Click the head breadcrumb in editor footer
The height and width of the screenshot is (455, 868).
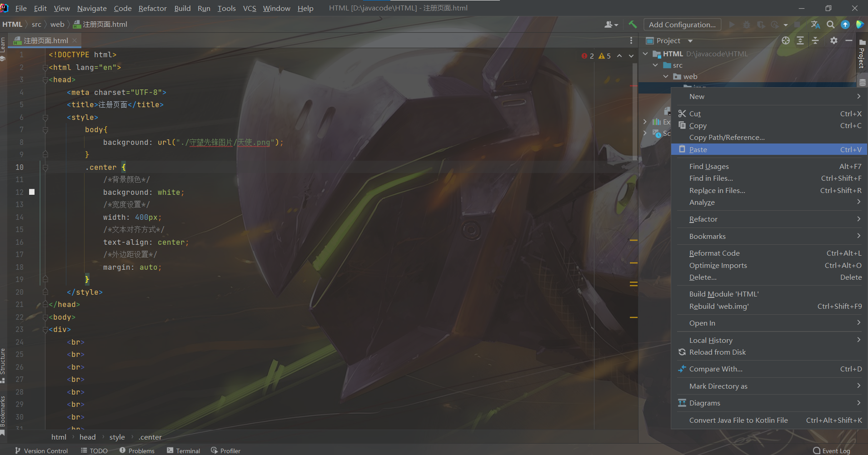click(87, 437)
